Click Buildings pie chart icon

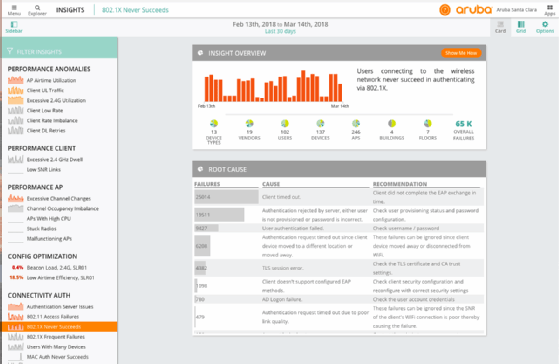coord(392,123)
